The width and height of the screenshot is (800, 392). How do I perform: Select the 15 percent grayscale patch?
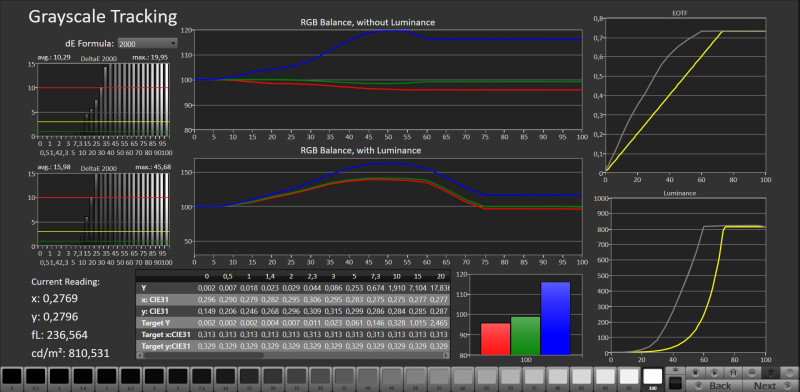(249, 379)
